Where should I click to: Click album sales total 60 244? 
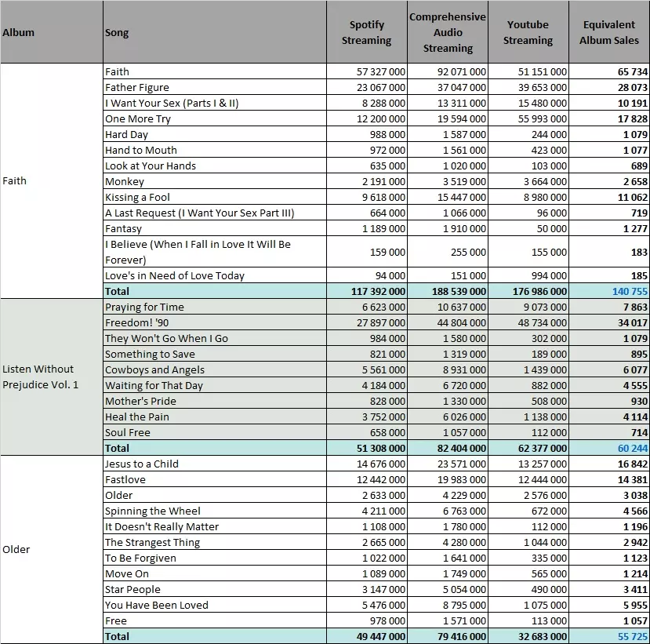(x=609, y=448)
